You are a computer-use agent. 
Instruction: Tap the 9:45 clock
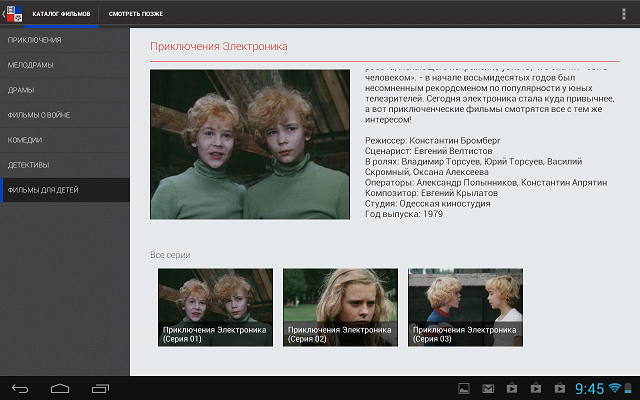click(x=589, y=389)
